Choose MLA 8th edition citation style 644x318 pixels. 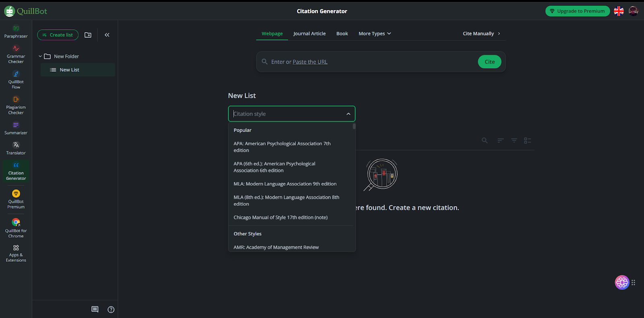291,200
